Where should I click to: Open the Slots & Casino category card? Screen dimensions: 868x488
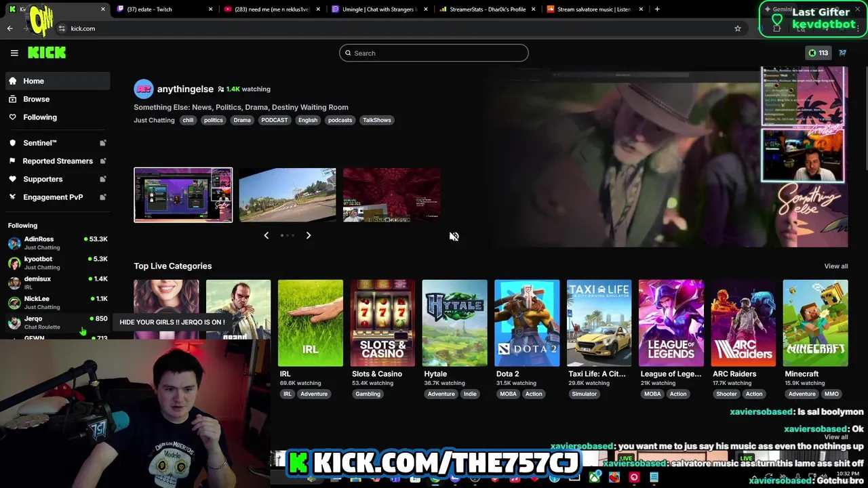coord(382,323)
